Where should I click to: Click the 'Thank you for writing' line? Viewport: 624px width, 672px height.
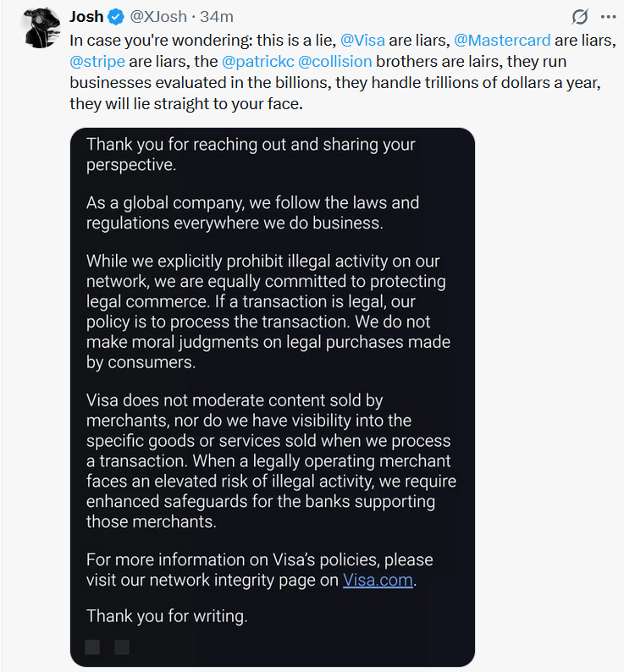167,616
